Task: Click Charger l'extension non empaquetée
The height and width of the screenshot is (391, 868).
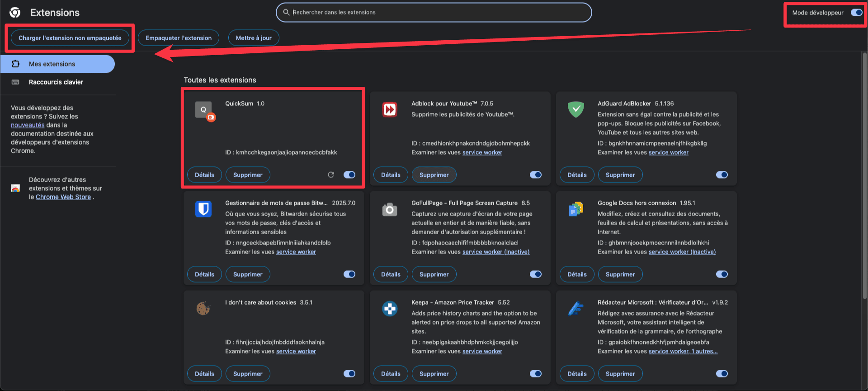Action: (70, 38)
